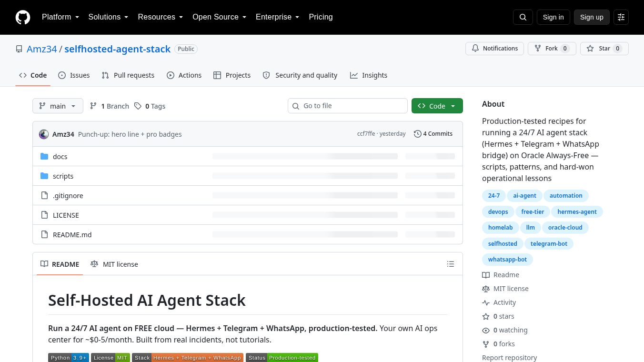Switch to the Issues tab
Image resolution: width=644 pixels, height=362 pixels.
coord(74,75)
